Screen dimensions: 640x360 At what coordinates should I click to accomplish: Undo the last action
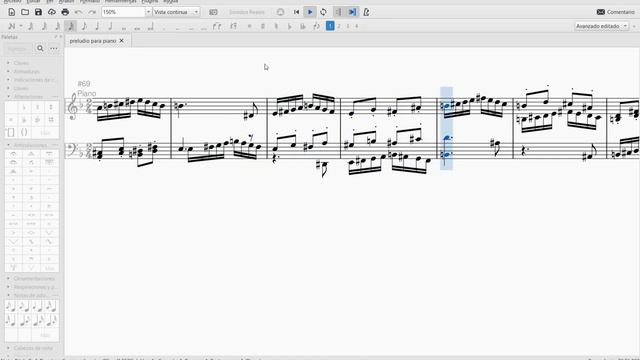[78, 12]
